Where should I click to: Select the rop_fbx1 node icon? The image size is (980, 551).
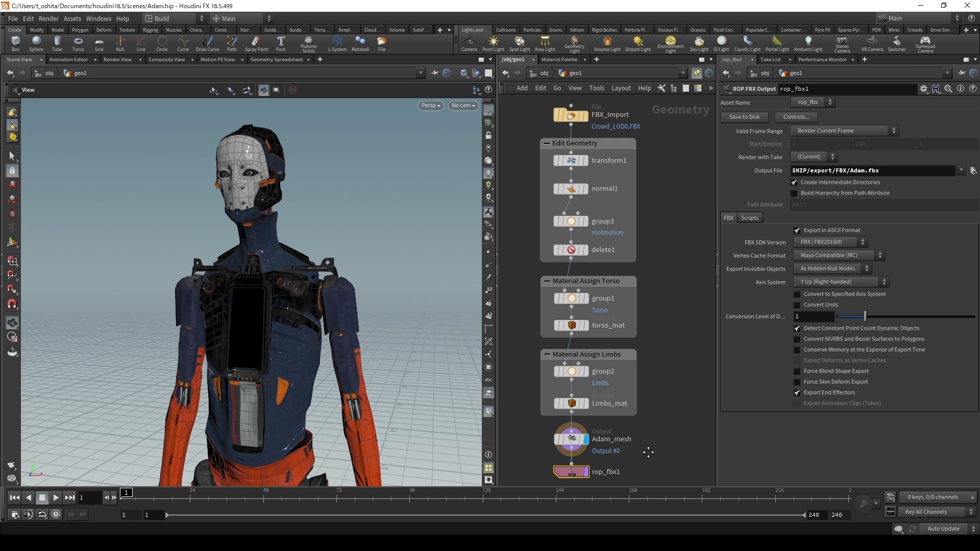[x=571, y=472]
